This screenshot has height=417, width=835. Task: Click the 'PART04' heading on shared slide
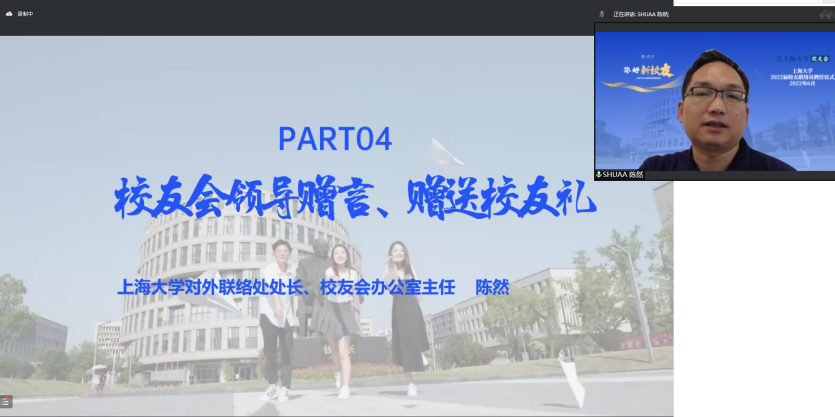pyautogui.click(x=335, y=138)
